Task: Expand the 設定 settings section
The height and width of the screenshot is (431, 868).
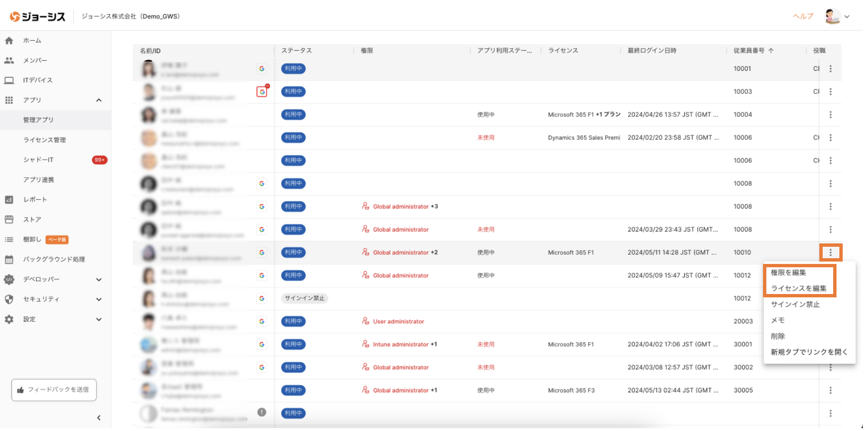Action: click(99, 320)
